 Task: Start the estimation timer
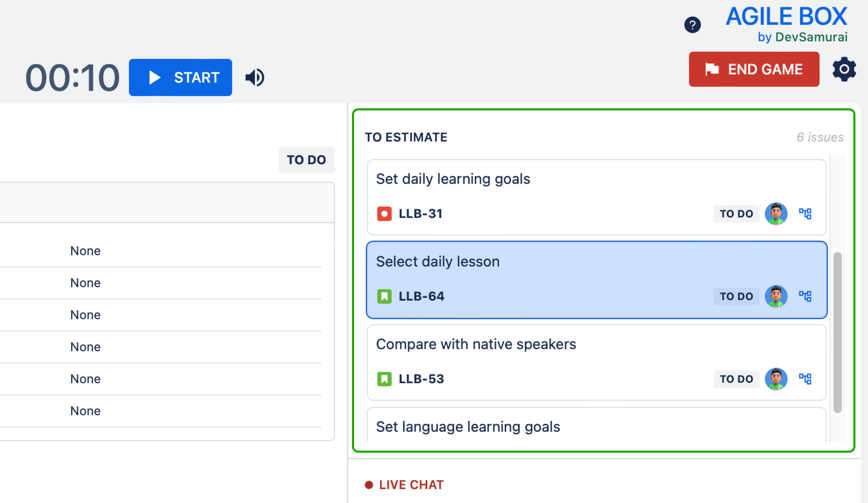coord(181,77)
